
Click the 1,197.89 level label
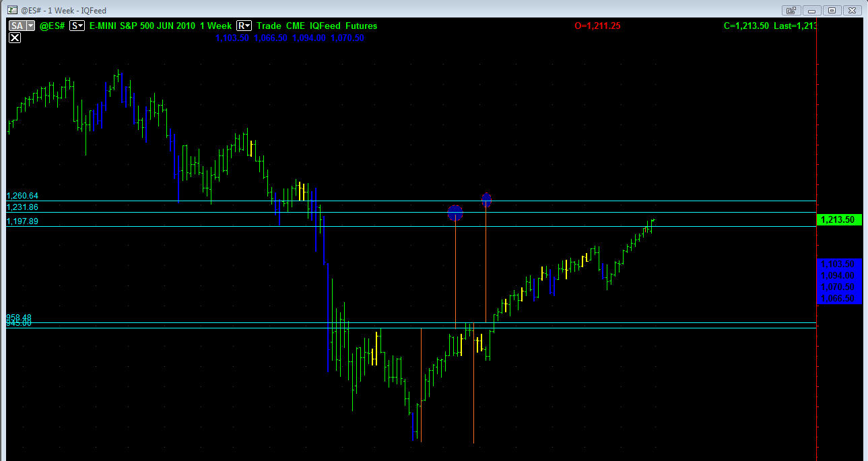pos(22,221)
